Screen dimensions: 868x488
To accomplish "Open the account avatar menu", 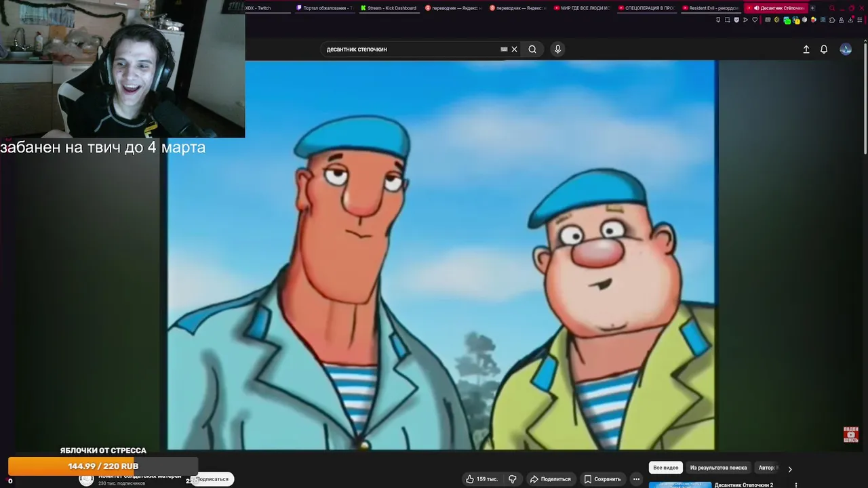I will pyautogui.click(x=846, y=49).
